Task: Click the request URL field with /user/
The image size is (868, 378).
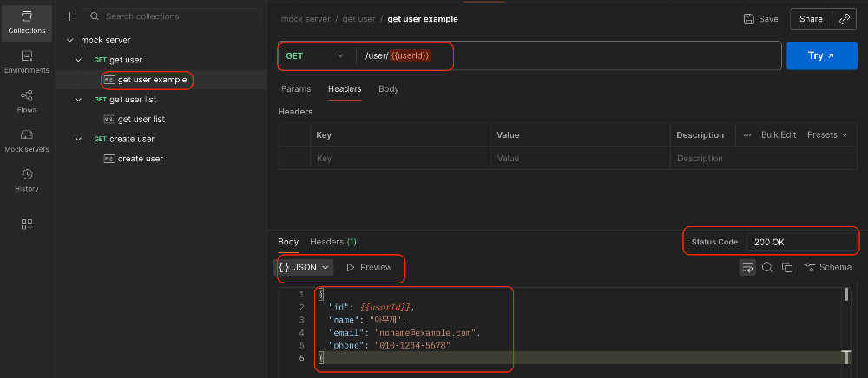Action: pyautogui.click(x=569, y=55)
